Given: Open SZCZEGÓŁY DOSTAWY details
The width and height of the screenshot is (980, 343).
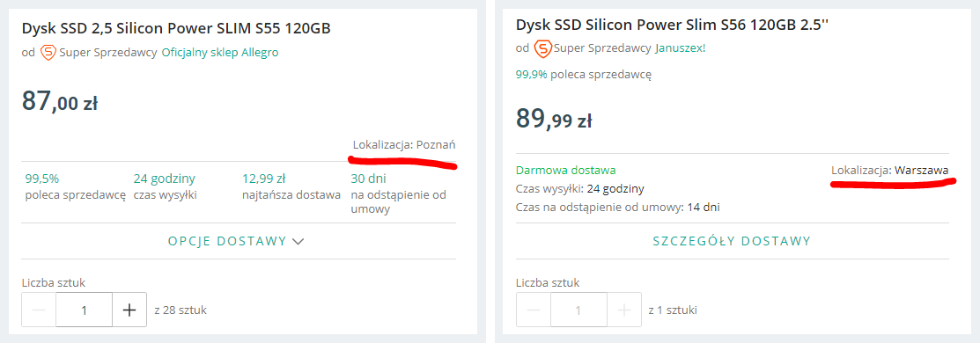Looking at the screenshot, I should coord(732,241).
